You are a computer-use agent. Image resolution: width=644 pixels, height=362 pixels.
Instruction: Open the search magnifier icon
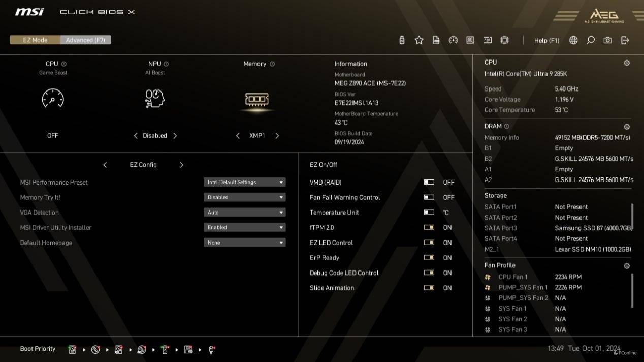(x=591, y=40)
